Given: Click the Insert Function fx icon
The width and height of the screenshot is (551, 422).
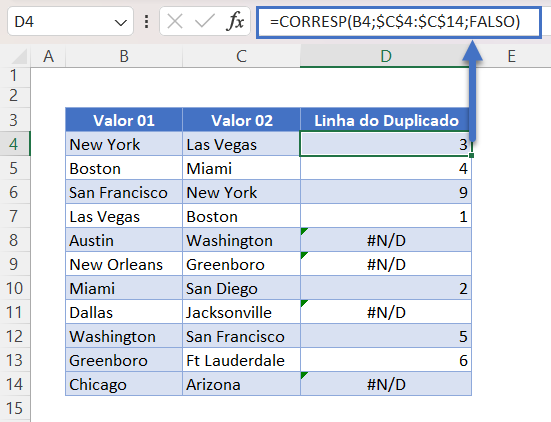Looking at the screenshot, I should coord(235,22).
